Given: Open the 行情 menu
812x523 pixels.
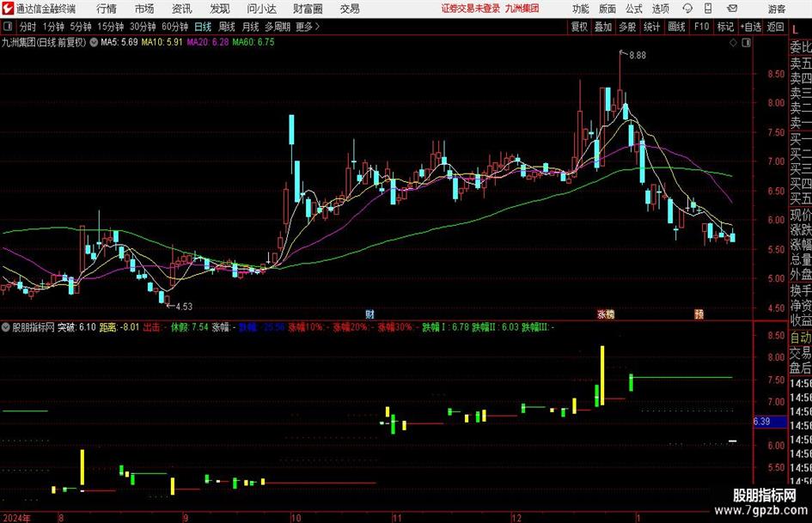Looking at the screenshot, I should coord(107,9).
